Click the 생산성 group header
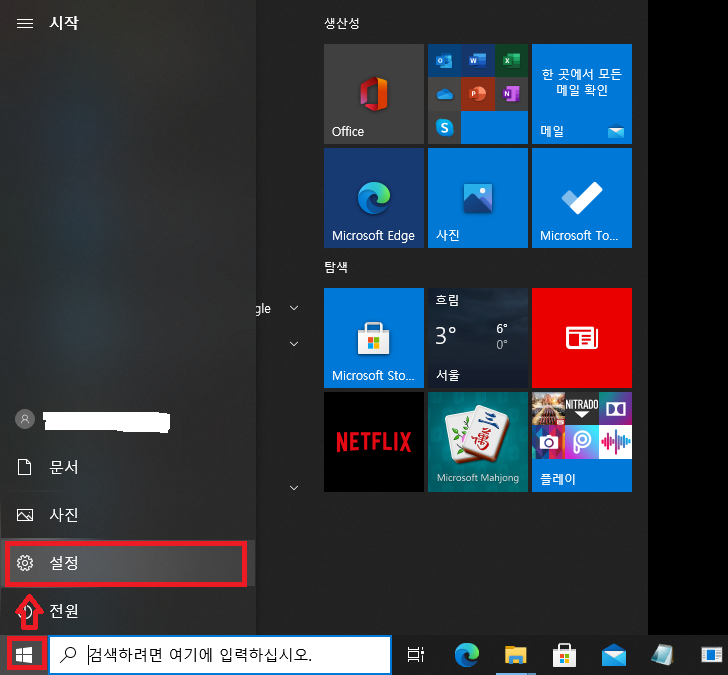728x675 pixels. 342,23
